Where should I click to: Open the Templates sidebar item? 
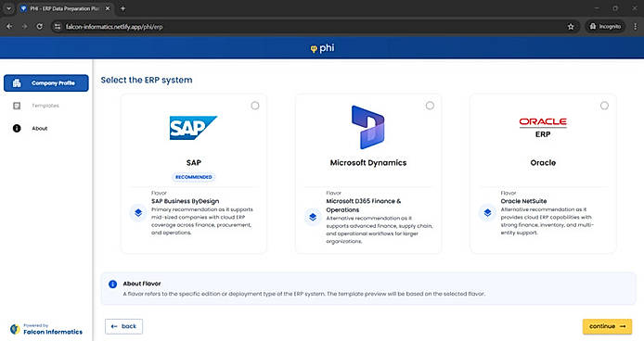click(46, 106)
